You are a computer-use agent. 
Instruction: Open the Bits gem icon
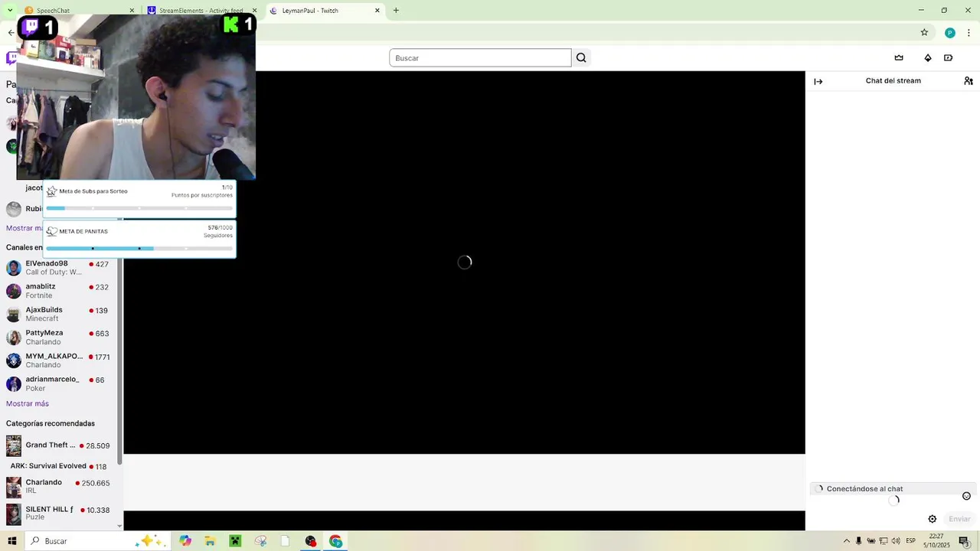928,58
